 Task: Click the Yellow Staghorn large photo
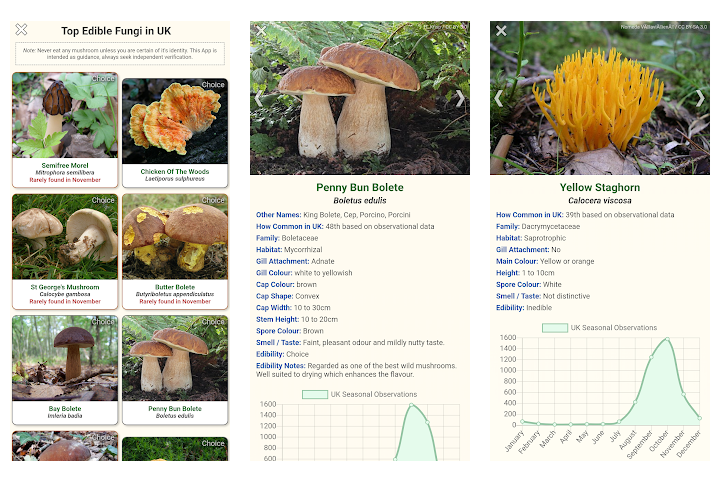coord(600,98)
